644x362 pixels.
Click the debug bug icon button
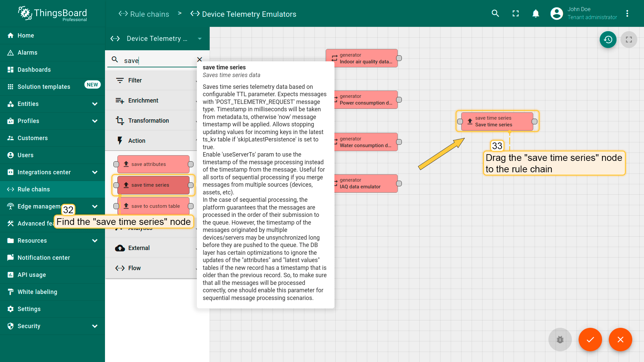[x=560, y=340]
